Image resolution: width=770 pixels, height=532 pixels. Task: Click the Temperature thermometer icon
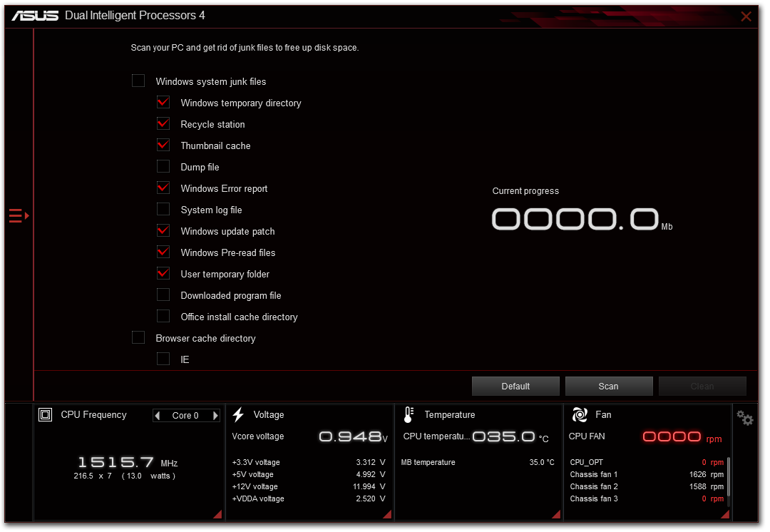click(409, 415)
